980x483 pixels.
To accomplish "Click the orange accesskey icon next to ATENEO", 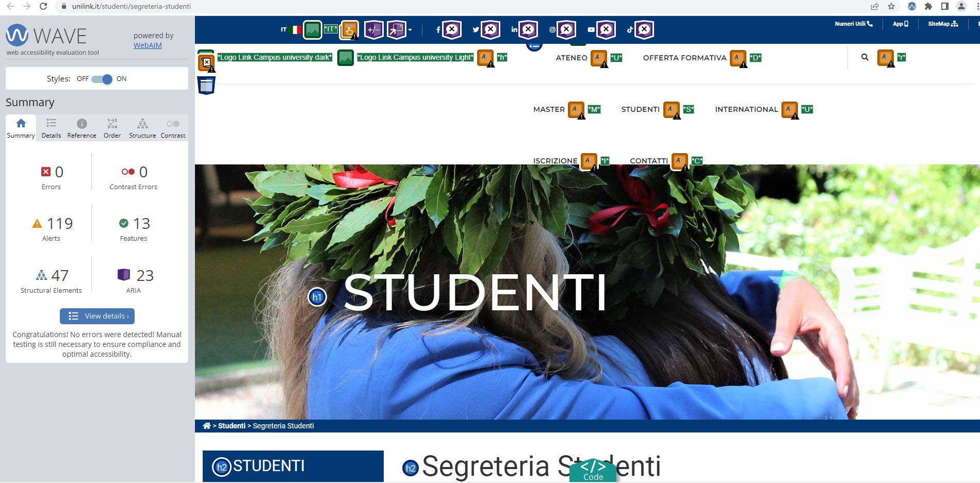I will pyautogui.click(x=599, y=58).
